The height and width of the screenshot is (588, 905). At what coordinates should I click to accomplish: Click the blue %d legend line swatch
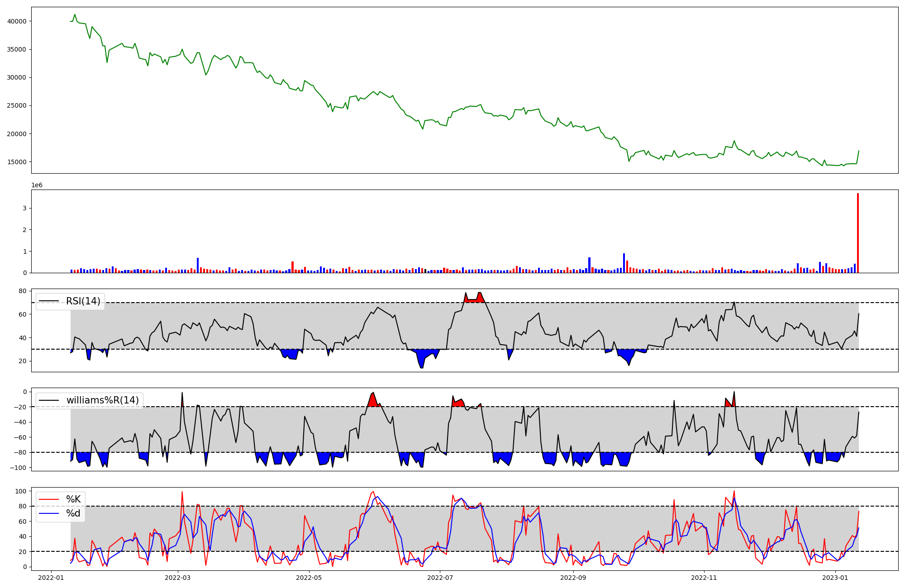point(49,513)
